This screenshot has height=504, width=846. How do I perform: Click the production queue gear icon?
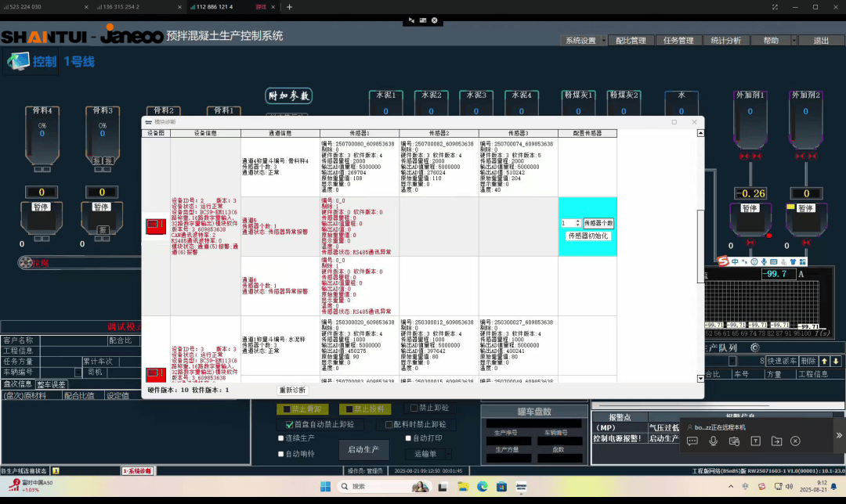click(x=755, y=347)
